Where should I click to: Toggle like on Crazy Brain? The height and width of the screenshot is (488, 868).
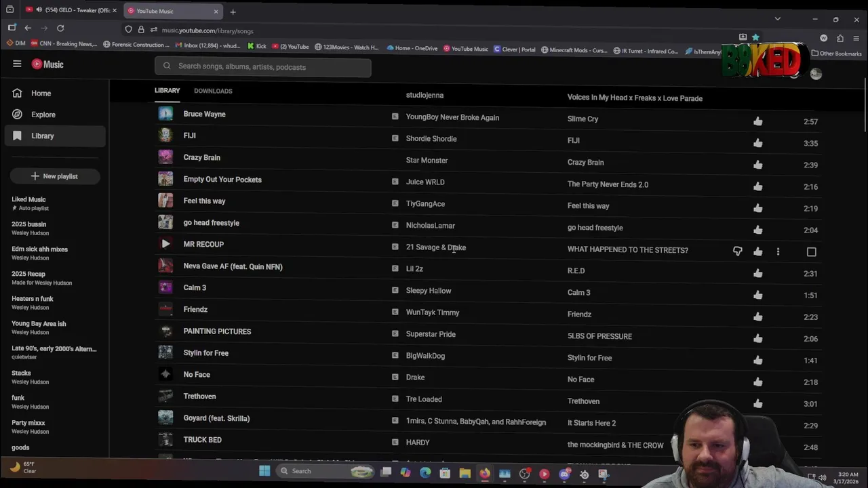pyautogui.click(x=757, y=165)
